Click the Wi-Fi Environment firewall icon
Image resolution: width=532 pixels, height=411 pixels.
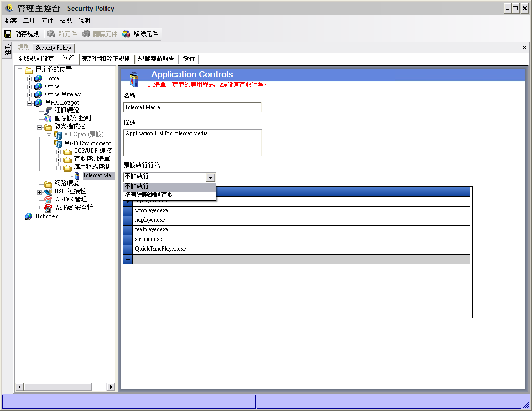pyautogui.click(x=58, y=144)
